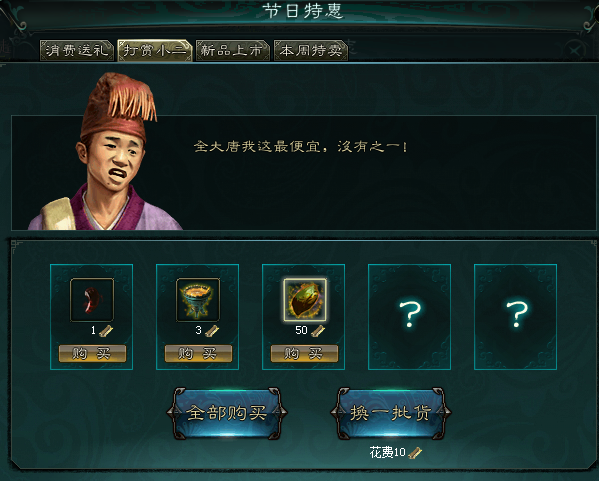Switch to the 消费送礼 tab
This screenshot has width=599, height=481.
point(77,50)
